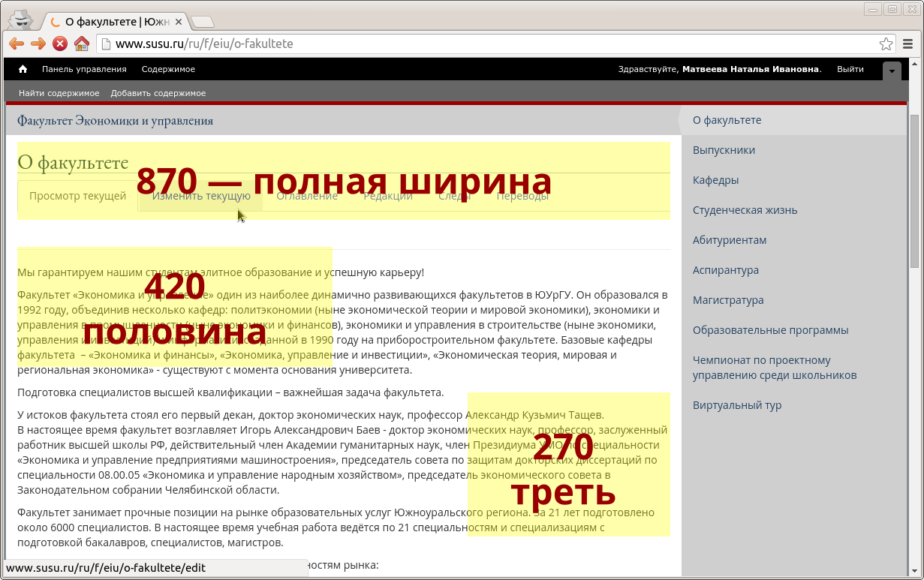924x580 pixels.
Task: Open the Панель управления menu
Action: point(84,69)
